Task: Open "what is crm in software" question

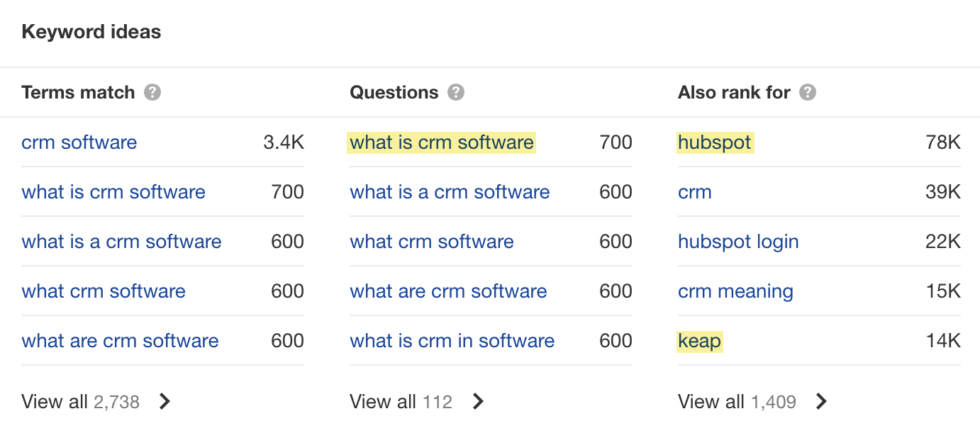Action: click(x=452, y=341)
